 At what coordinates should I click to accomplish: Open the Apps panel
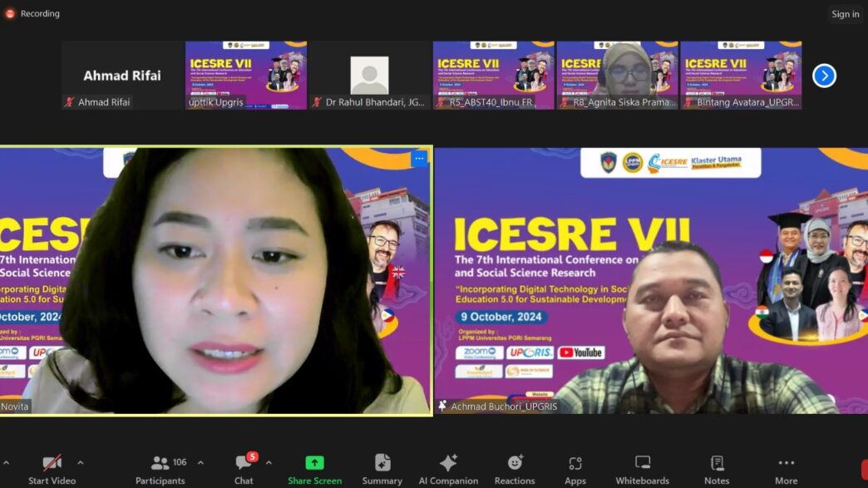click(575, 463)
